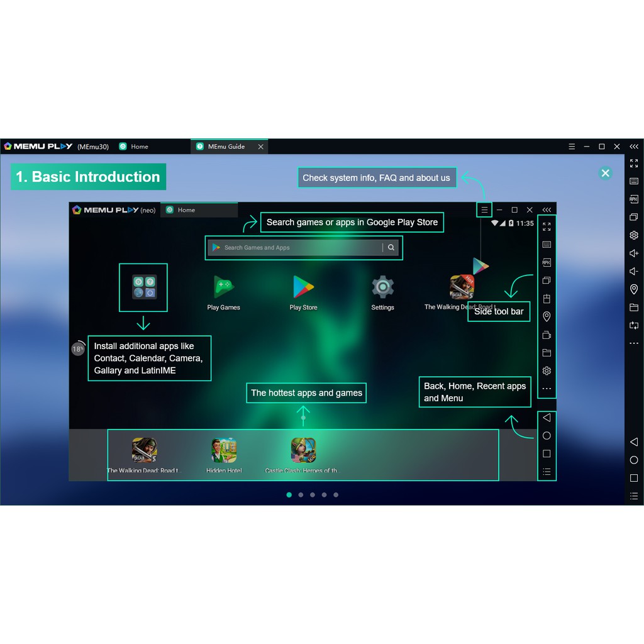Open the multi-window manager icon
Image resolution: width=644 pixels, height=644 pixels.
[x=634, y=217]
